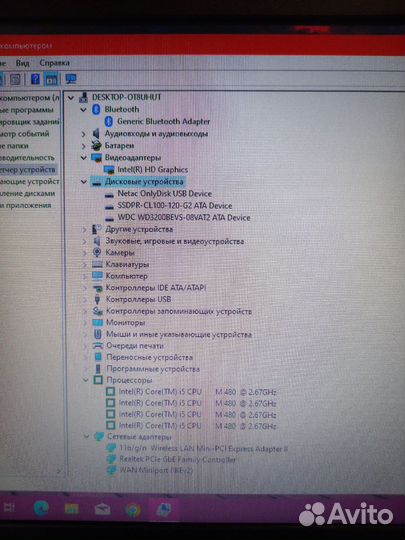Expand Другие устройства category
Viewport: 405px width, 540px height.
(x=84, y=229)
